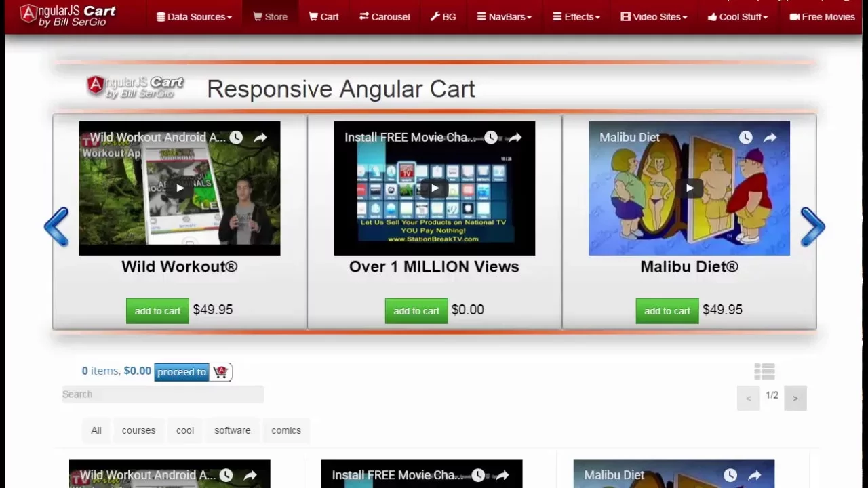Click AngularJS Cart logo in navbar
This screenshot has width=868, height=488.
67,16
